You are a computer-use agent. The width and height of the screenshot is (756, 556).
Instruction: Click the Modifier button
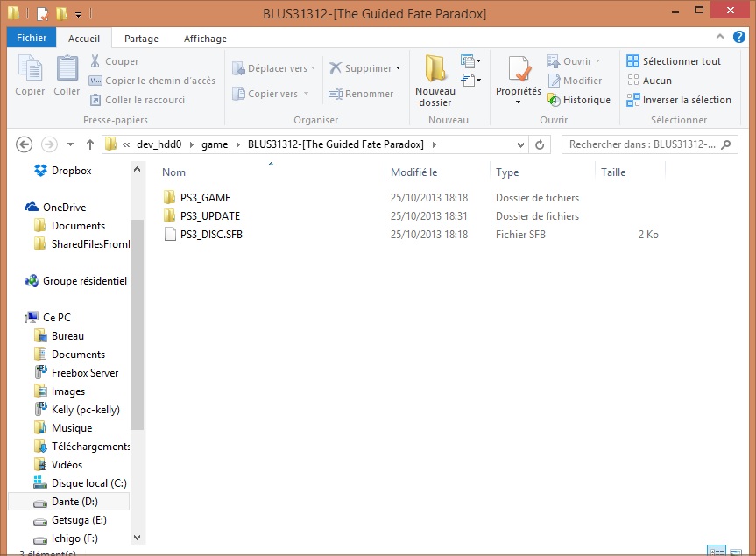point(575,81)
